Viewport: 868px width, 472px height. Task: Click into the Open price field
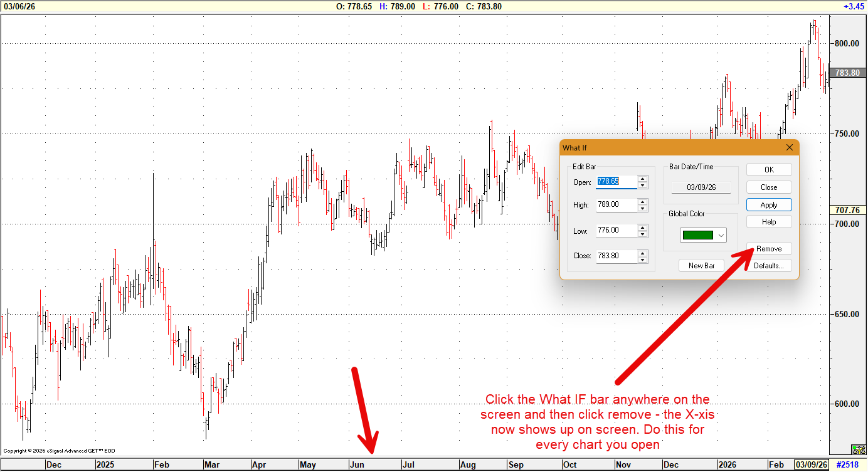tap(616, 182)
